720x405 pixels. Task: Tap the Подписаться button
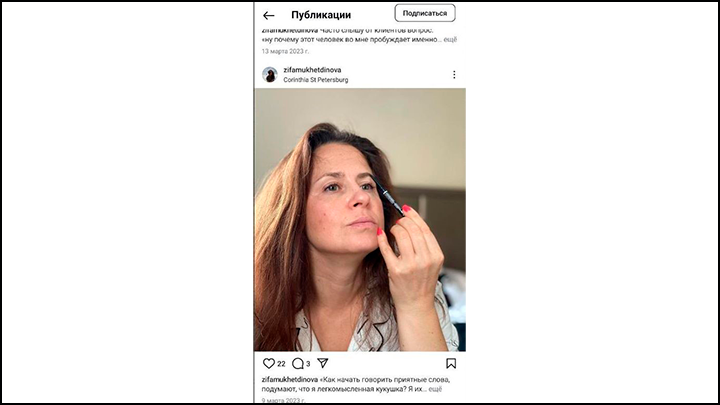(425, 13)
